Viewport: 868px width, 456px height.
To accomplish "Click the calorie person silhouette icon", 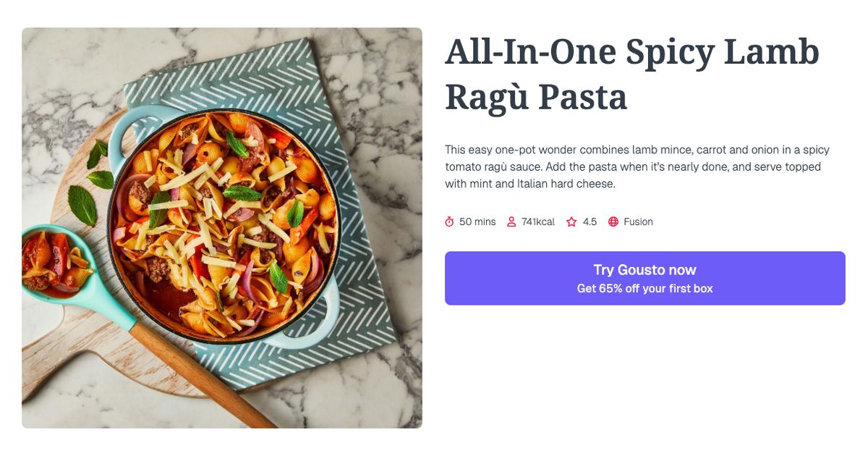I will tap(511, 221).
